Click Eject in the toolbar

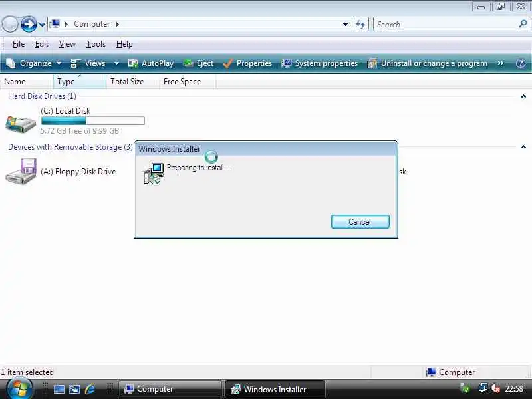coord(198,63)
